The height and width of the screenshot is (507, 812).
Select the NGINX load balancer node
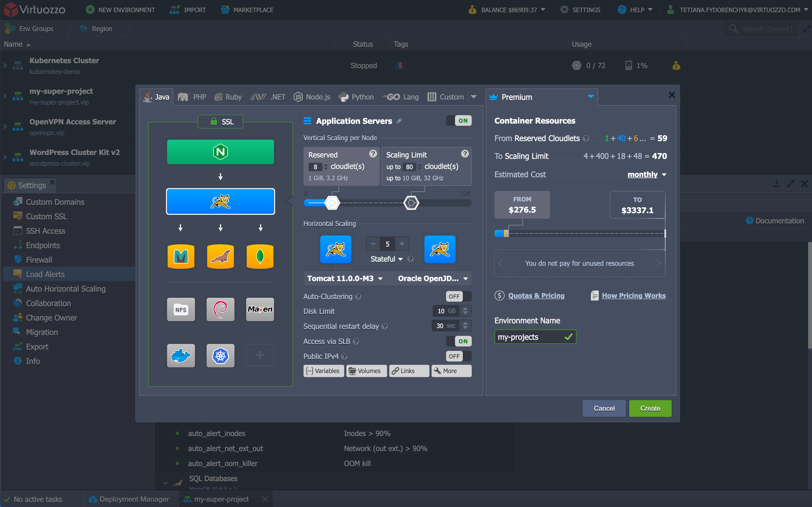click(221, 152)
